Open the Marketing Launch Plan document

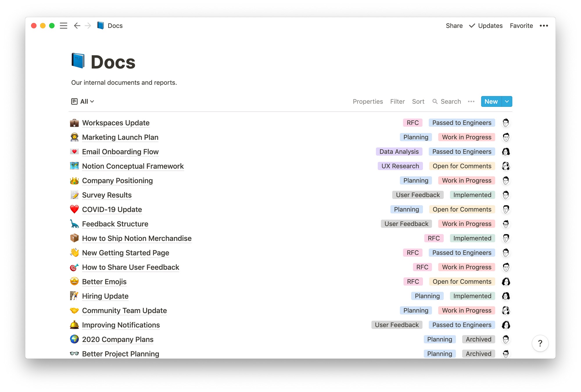pos(120,137)
